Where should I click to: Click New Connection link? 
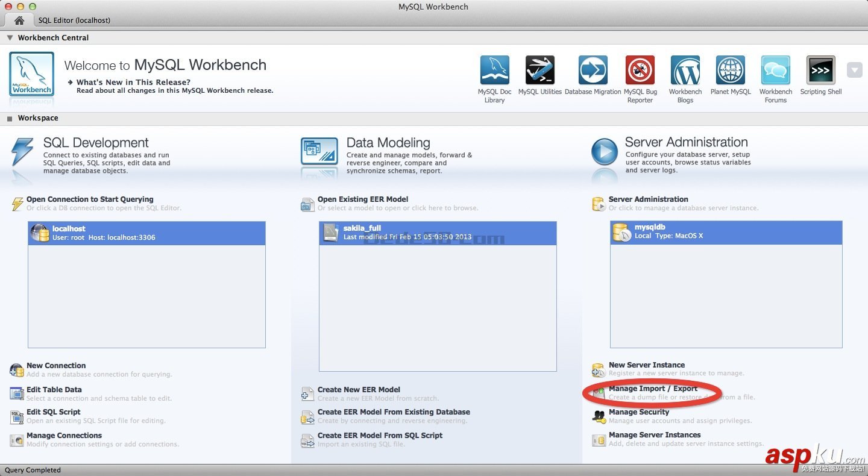tap(56, 366)
